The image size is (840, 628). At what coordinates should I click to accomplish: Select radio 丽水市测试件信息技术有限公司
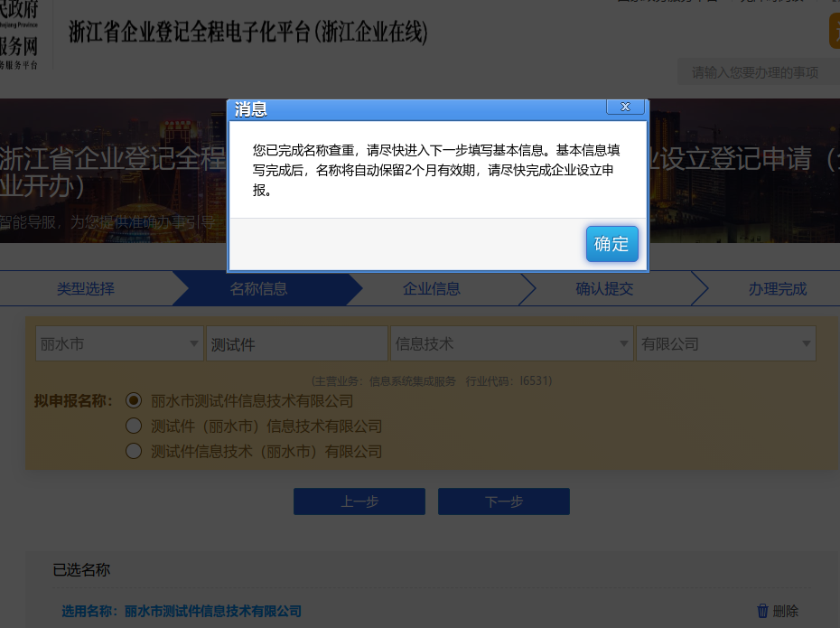tap(134, 400)
